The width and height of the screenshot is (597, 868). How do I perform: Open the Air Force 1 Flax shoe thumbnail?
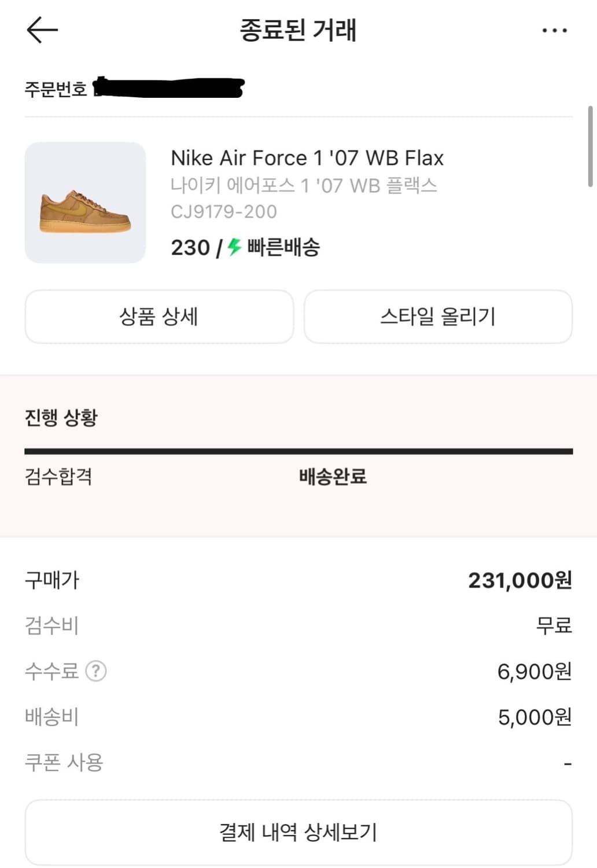coord(85,203)
